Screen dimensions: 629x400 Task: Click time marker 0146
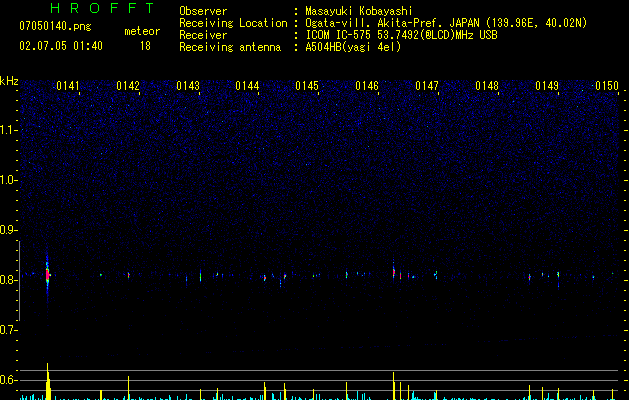367,86
